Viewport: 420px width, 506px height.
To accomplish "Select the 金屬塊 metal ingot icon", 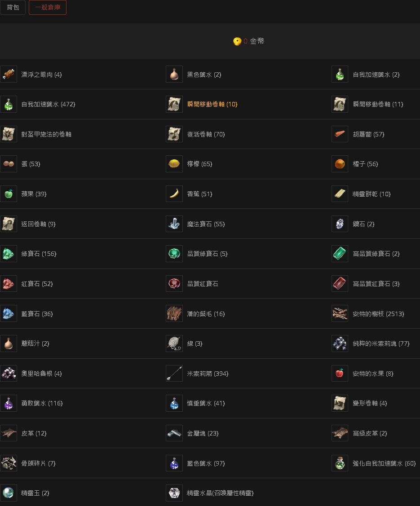I will click(x=174, y=433).
